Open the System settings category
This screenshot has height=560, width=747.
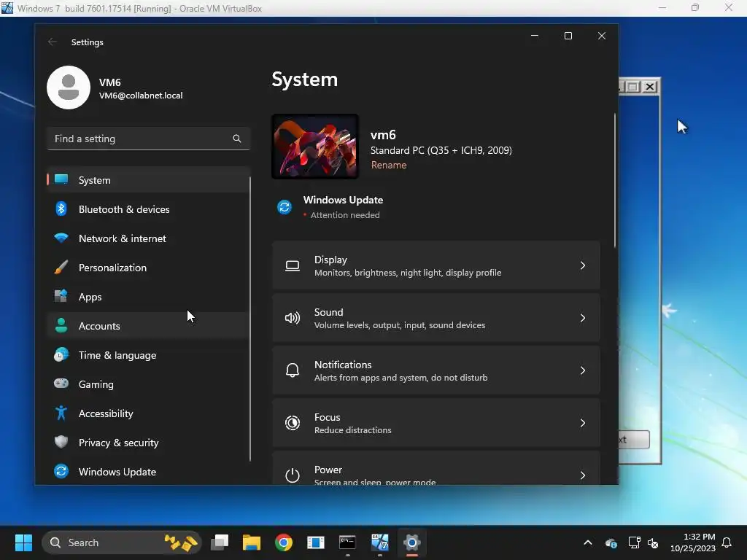[148, 180]
